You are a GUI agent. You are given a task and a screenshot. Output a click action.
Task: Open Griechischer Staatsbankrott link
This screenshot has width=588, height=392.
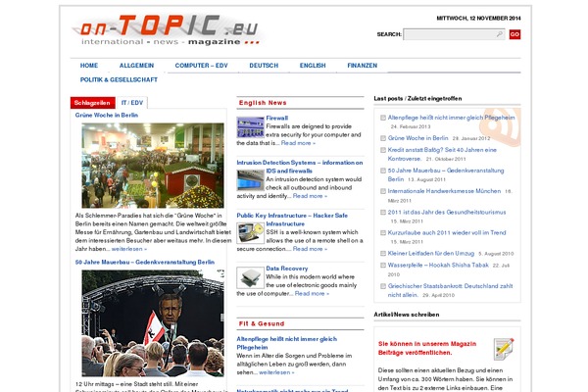[x=450, y=290]
